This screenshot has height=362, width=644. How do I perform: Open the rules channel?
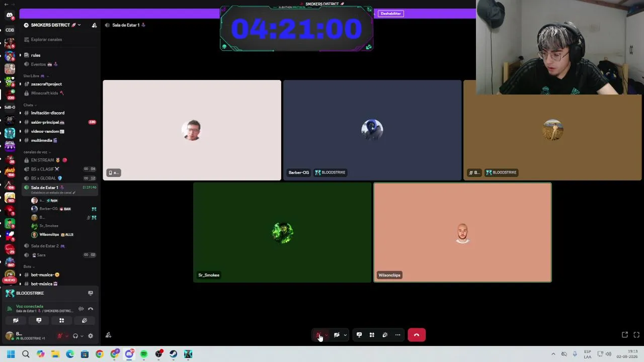click(x=59, y=55)
